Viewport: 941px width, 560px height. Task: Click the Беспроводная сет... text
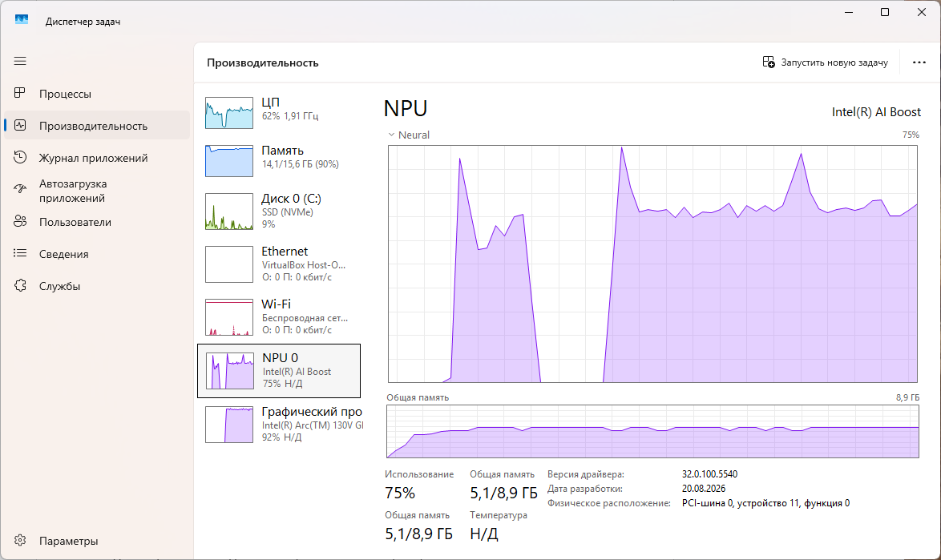pyautogui.click(x=305, y=318)
